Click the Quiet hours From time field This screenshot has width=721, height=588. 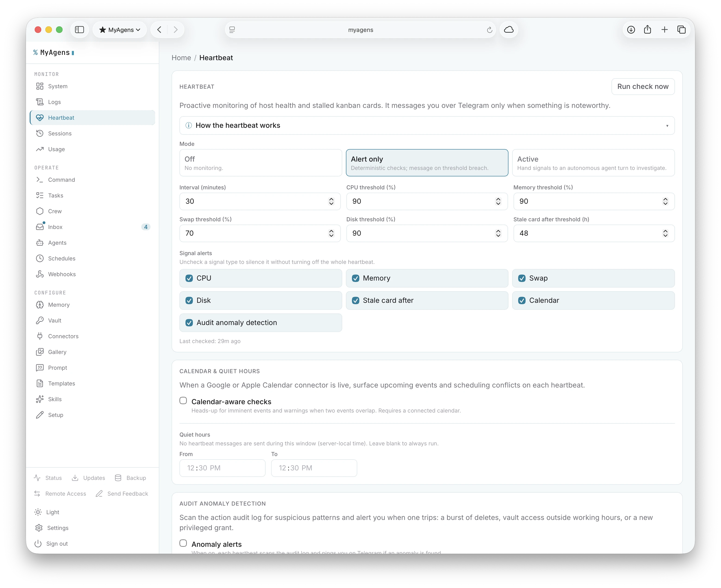[x=222, y=468]
